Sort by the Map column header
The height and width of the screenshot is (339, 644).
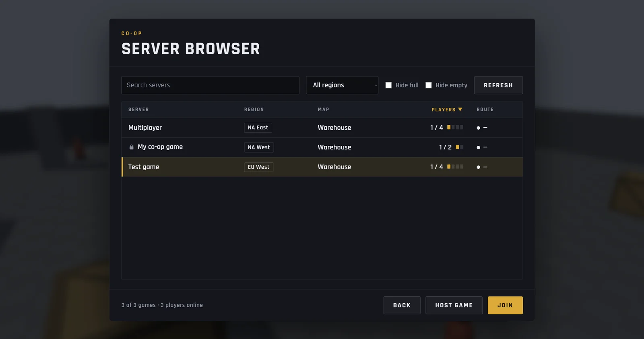323,110
